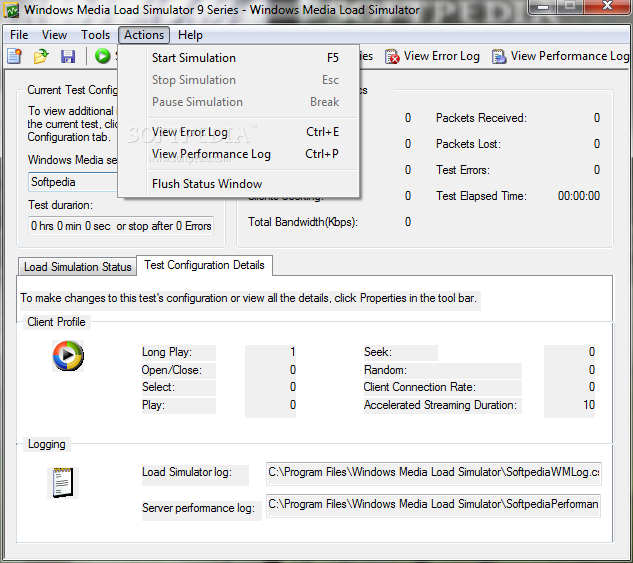Click the Open/Close label
The height and width of the screenshot is (563, 633).
click(172, 370)
